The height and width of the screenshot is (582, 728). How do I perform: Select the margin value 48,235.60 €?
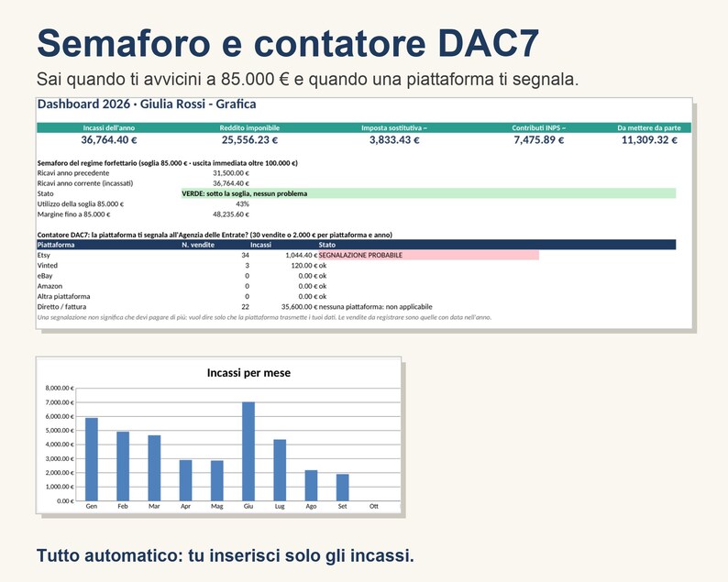(x=231, y=214)
